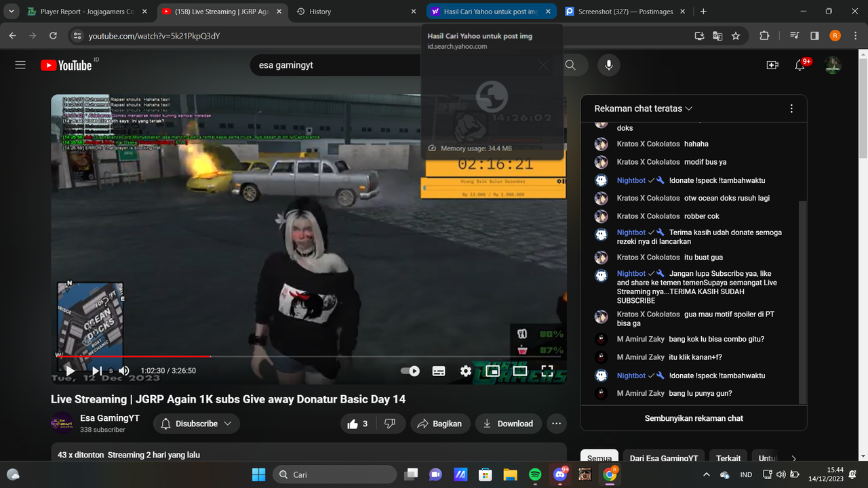This screenshot has height=488, width=868.
Task: Switch to the Screenshot (327) Postimages tab
Action: coord(625,12)
